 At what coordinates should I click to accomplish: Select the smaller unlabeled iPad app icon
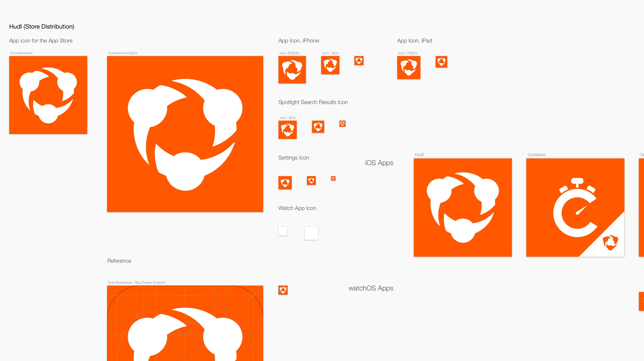tap(441, 62)
